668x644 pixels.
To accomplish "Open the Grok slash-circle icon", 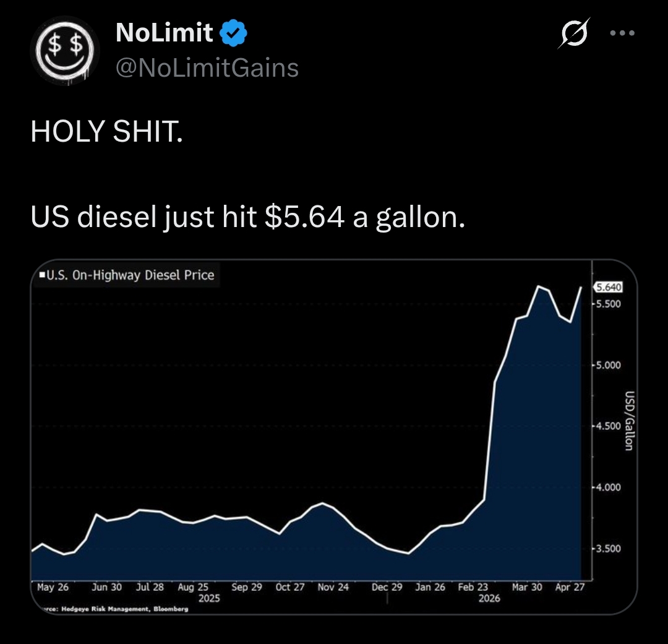I will [574, 33].
